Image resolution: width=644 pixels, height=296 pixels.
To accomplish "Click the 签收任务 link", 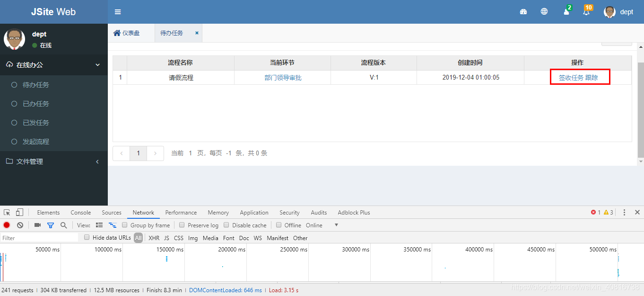I will tap(571, 78).
